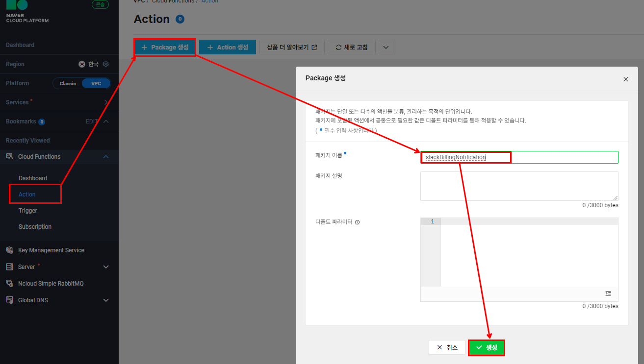Click the 패키지 설명 field label

329,176
